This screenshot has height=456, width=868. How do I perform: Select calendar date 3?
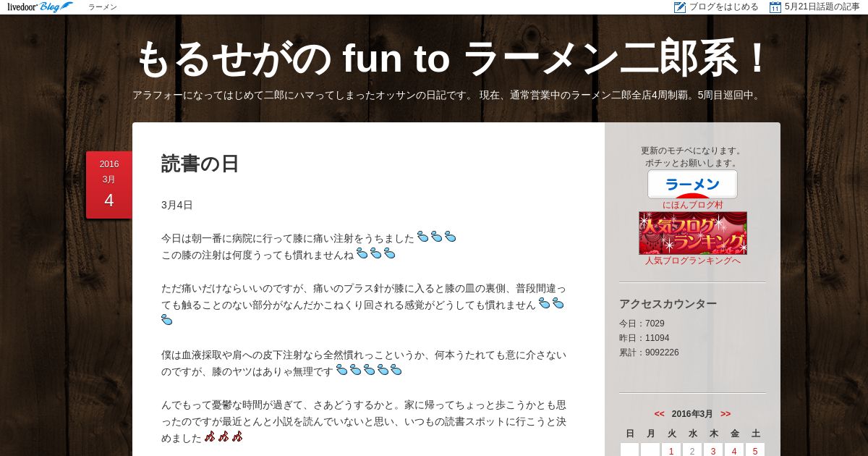(x=713, y=450)
